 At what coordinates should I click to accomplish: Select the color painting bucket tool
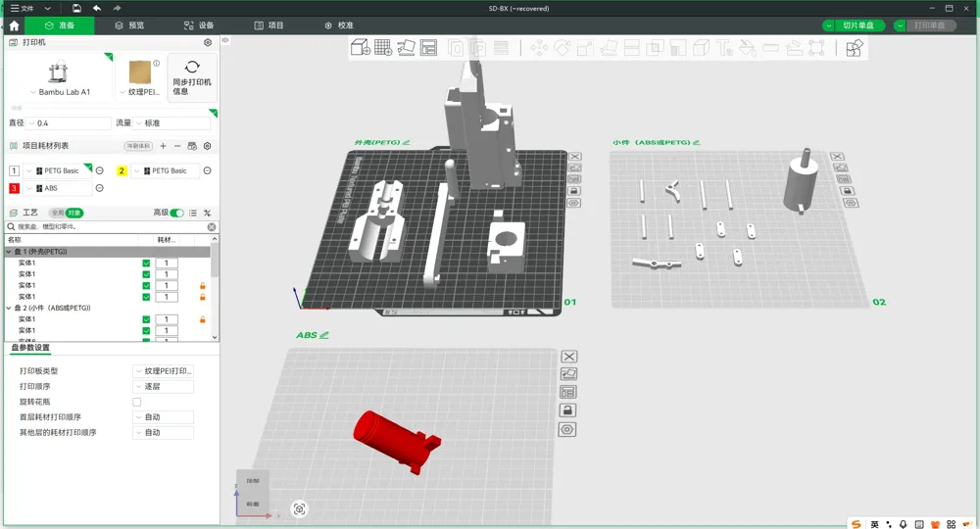click(x=748, y=48)
